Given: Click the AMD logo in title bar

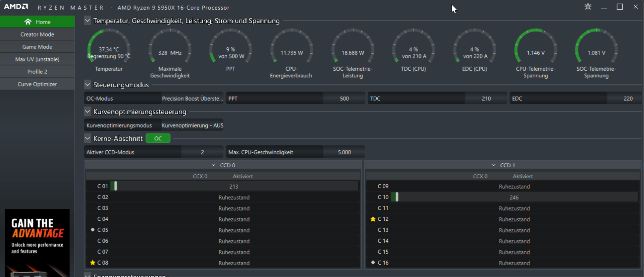Looking at the screenshot, I should tap(16, 7).
